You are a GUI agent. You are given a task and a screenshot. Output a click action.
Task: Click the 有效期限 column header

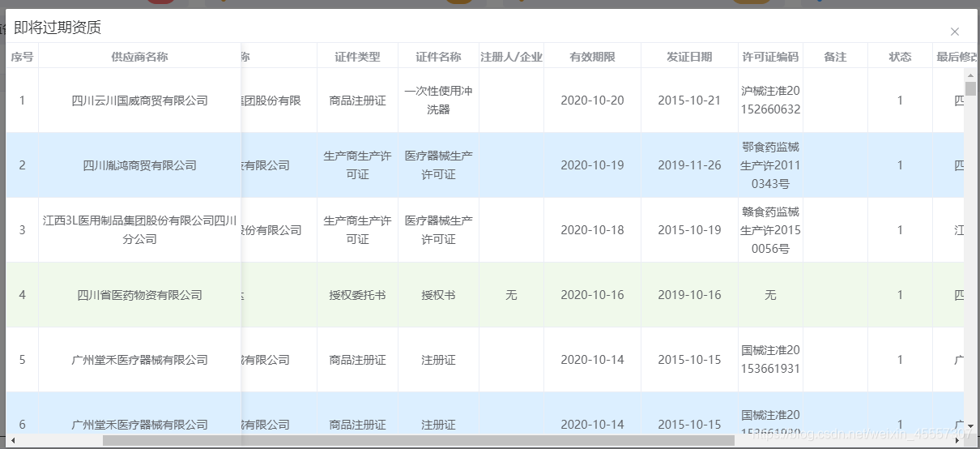pyautogui.click(x=592, y=57)
